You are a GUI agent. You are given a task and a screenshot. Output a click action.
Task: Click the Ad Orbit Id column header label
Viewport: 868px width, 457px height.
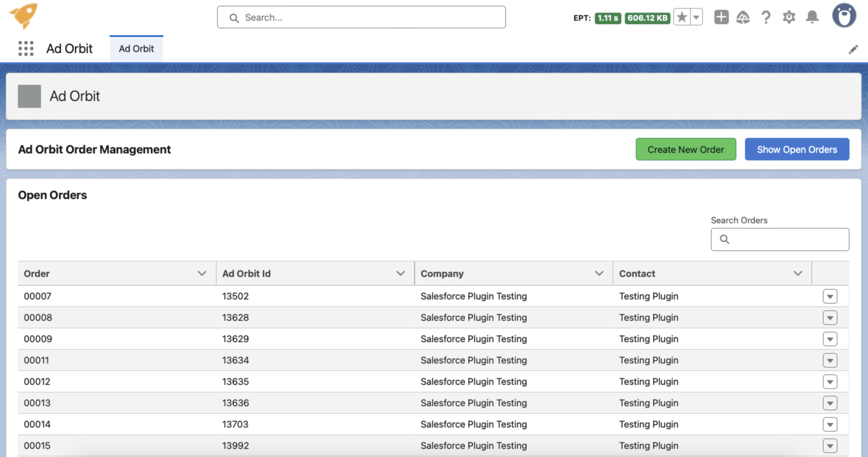pyautogui.click(x=246, y=273)
